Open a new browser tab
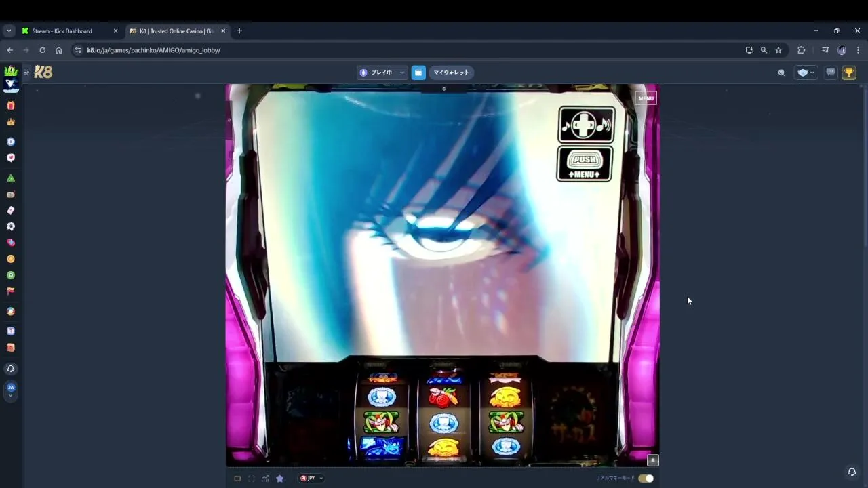The image size is (868, 488). [x=239, y=31]
